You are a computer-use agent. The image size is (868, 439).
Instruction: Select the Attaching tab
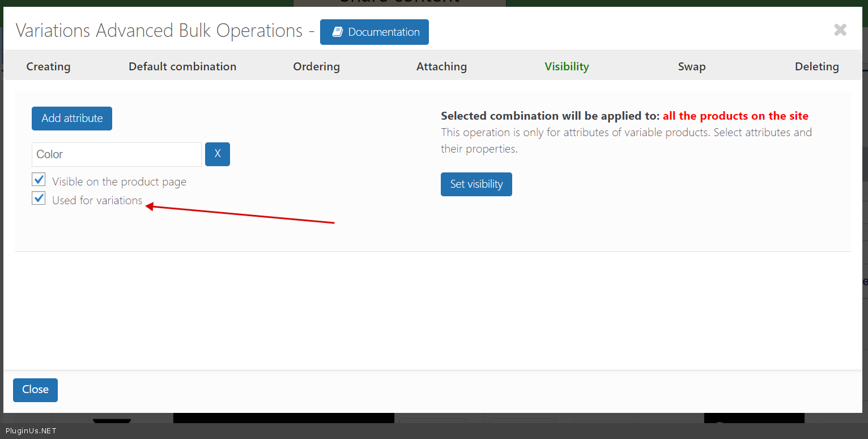pos(441,66)
